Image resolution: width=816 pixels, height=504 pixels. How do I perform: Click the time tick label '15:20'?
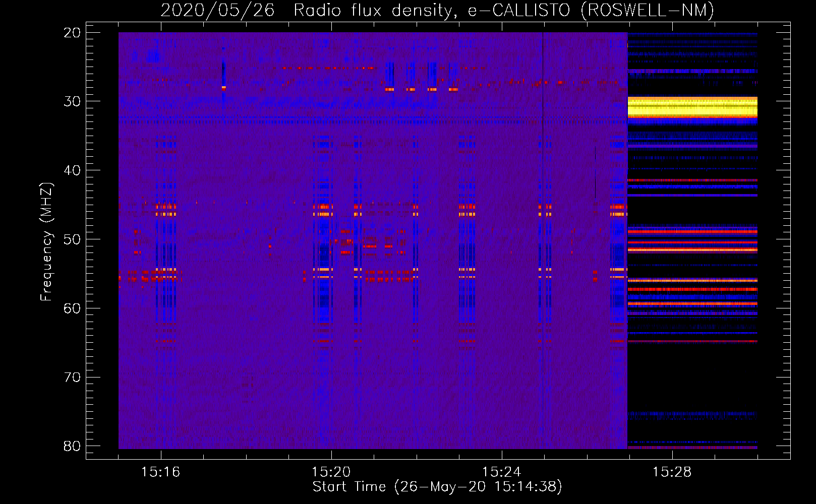pyautogui.click(x=331, y=472)
